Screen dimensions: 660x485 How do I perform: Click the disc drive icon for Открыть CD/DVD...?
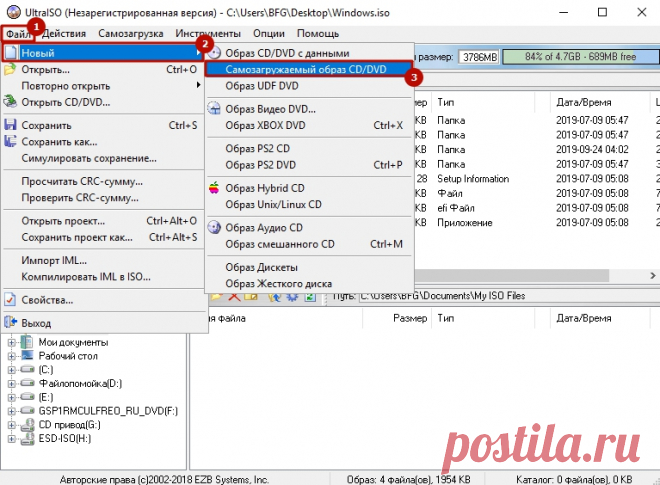(10, 101)
